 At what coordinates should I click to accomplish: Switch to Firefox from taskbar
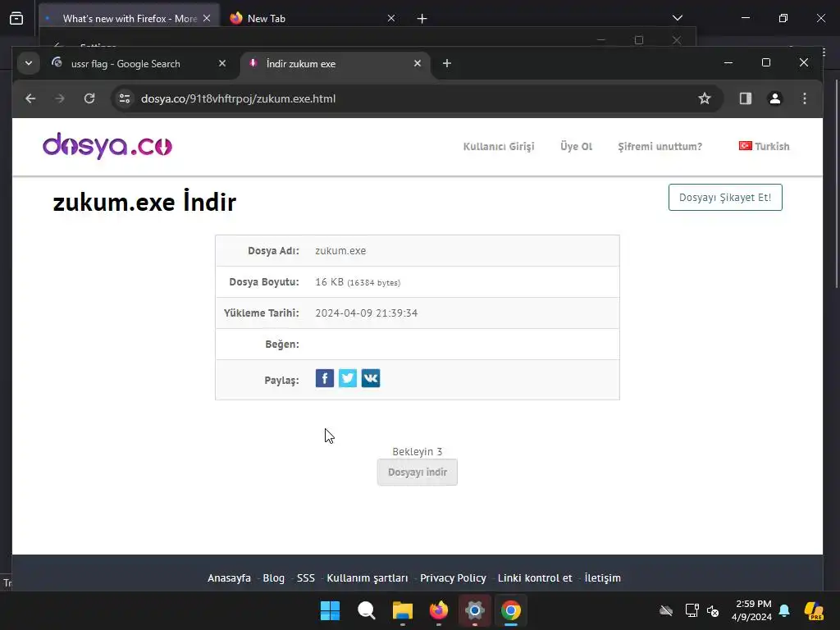coord(439,610)
